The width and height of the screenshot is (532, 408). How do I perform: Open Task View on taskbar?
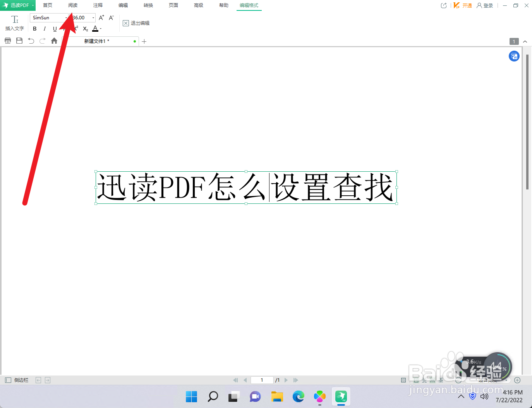click(x=234, y=396)
